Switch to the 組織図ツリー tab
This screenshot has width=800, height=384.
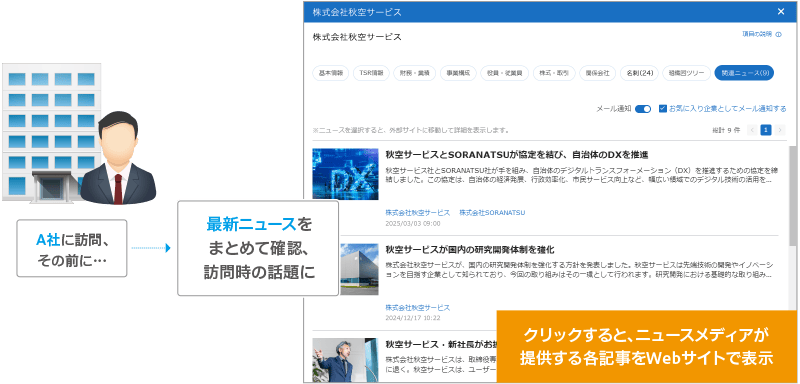click(687, 73)
